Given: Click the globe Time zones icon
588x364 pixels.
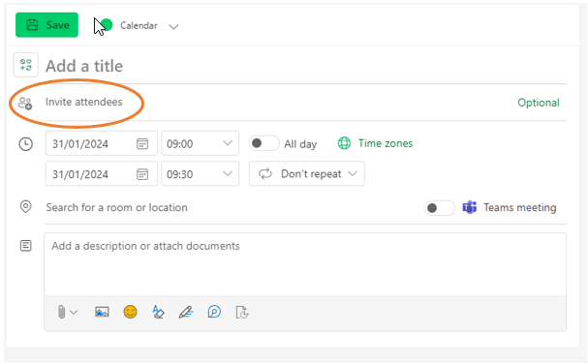Looking at the screenshot, I should point(344,143).
